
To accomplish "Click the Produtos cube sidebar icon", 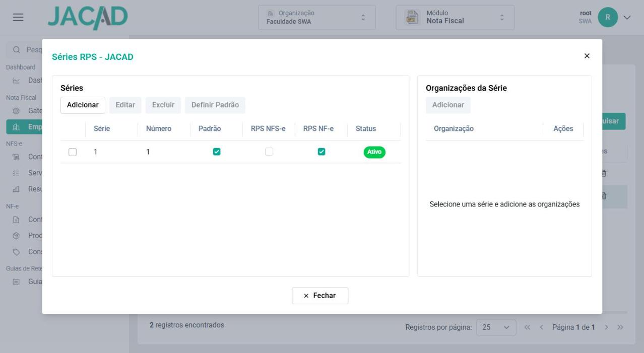I will point(16,236).
